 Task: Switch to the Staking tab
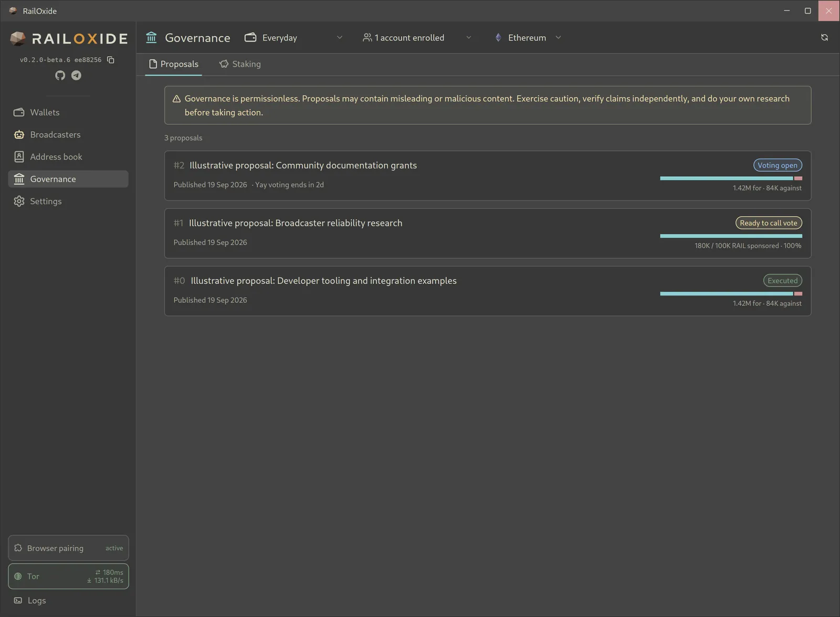coord(240,64)
